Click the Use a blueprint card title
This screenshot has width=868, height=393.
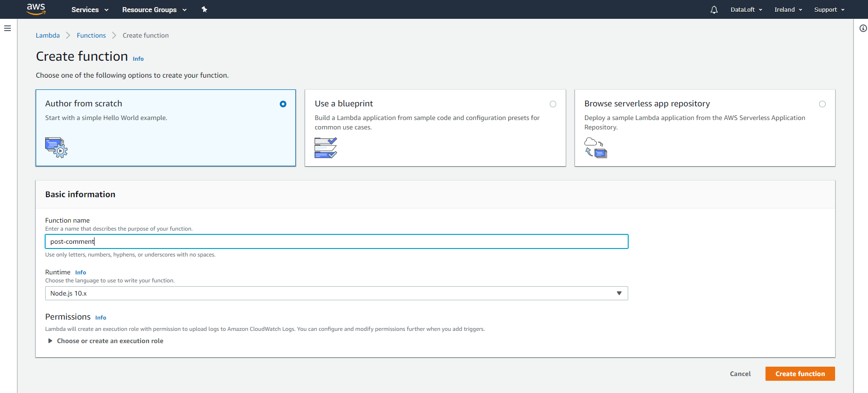coord(344,104)
